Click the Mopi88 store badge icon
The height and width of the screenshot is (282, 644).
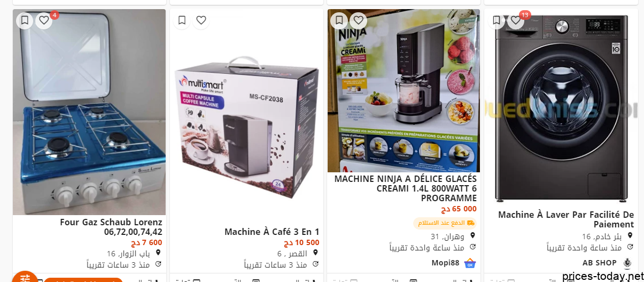(x=470, y=263)
